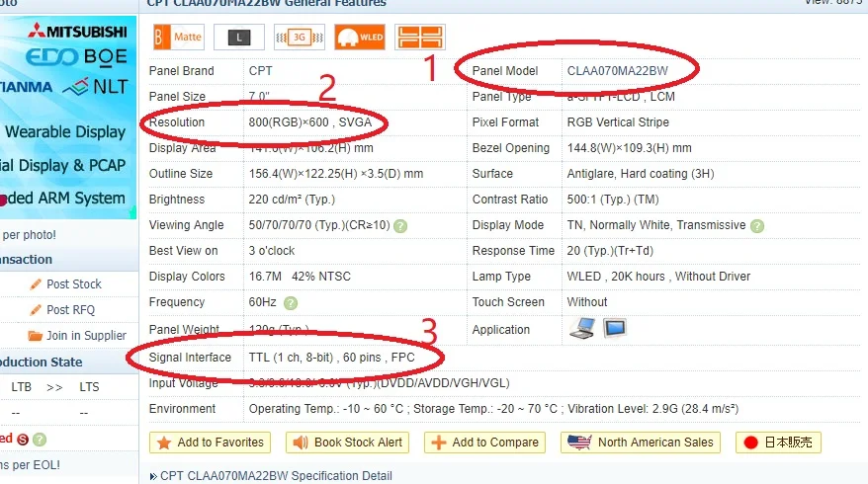Click the Mitsubishi brand logo
Viewport: 868px width, 484px height.
[x=77, y=32]
